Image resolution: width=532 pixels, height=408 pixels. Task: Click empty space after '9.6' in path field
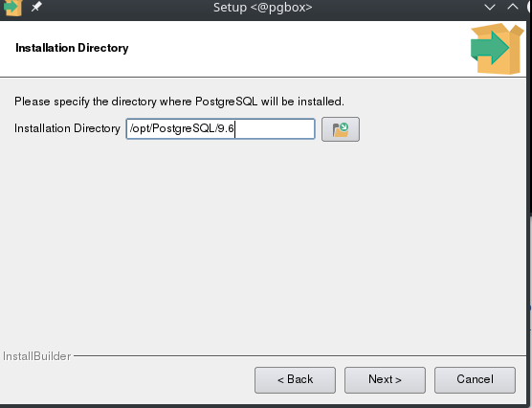coord(275,128)
